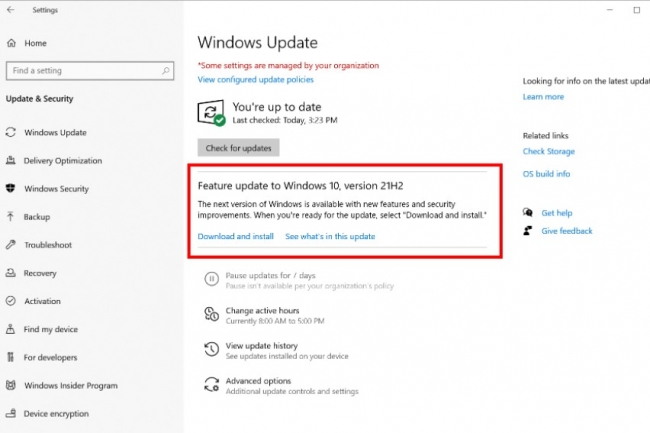The height and width of the screenshot is (433, 650).
Task: Click the Delivery Optimization icon
Action: coord(11,160)
